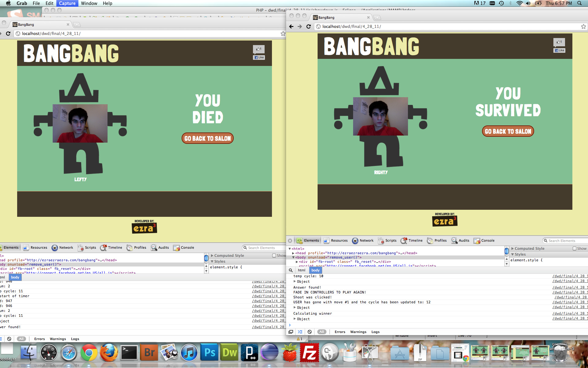Viewport: 588px width, 368px height.
Task: Filter console output to Warnings only
Action: 358,332
